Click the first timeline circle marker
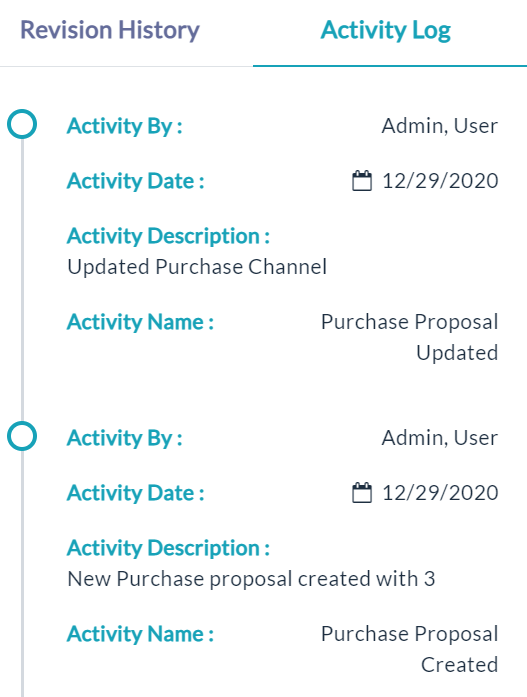This screenshot has height=697, width=527. [22, 124]
